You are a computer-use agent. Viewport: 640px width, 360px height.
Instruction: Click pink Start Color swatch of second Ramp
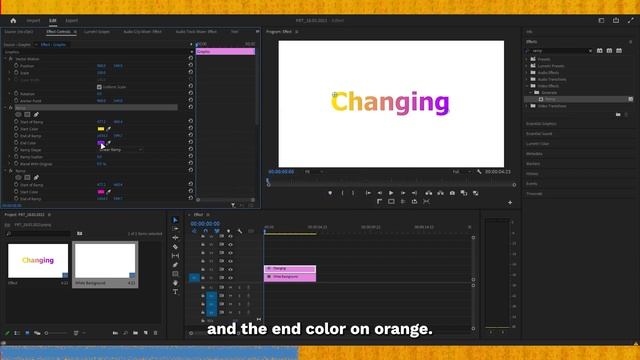(x=101, y=192)
